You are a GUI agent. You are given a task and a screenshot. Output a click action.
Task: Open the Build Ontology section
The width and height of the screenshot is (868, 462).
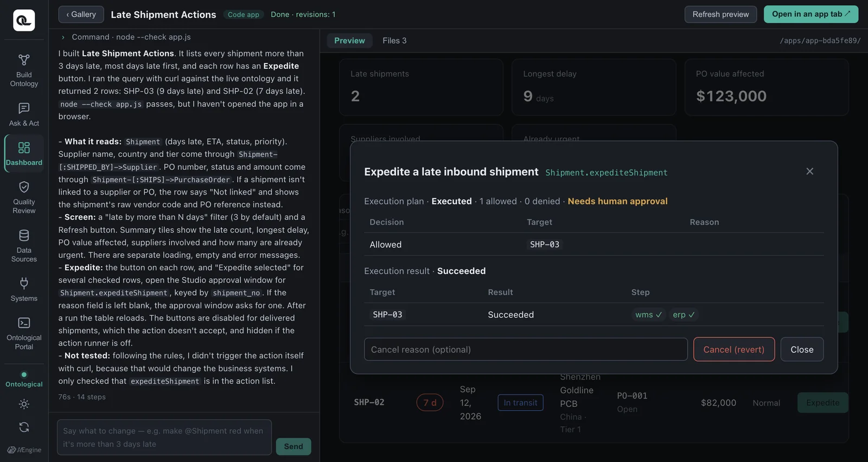24,70
